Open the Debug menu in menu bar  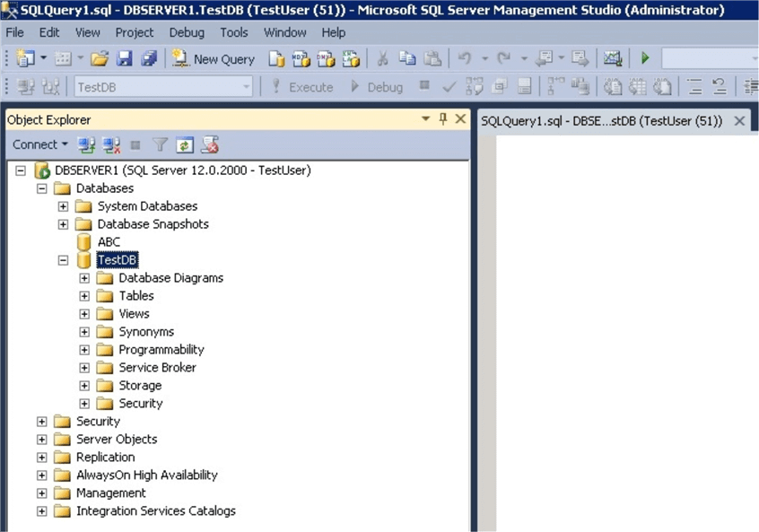(x=187, y=32)
